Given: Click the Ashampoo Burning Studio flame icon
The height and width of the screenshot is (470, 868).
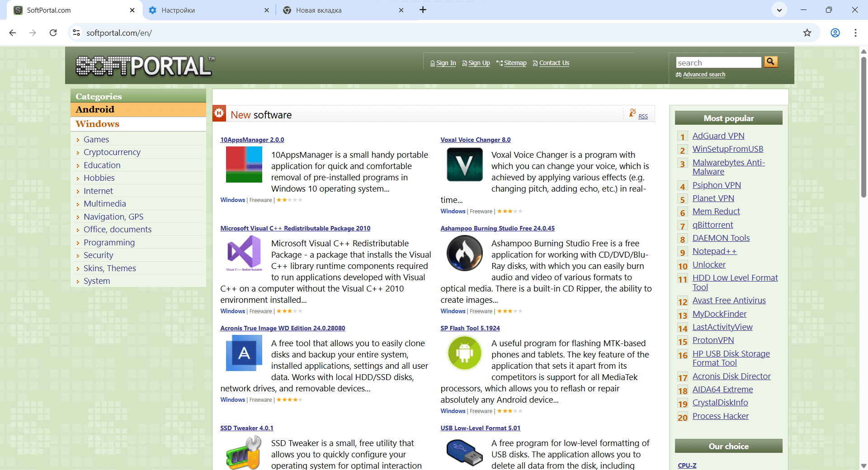Looking at the screenshot, I should point(465,253).
